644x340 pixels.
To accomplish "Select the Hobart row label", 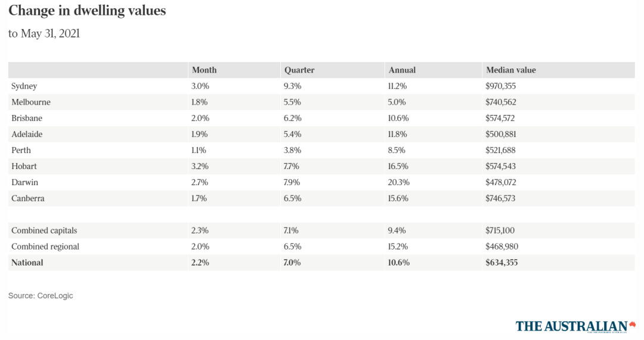I will coord(24,167).
